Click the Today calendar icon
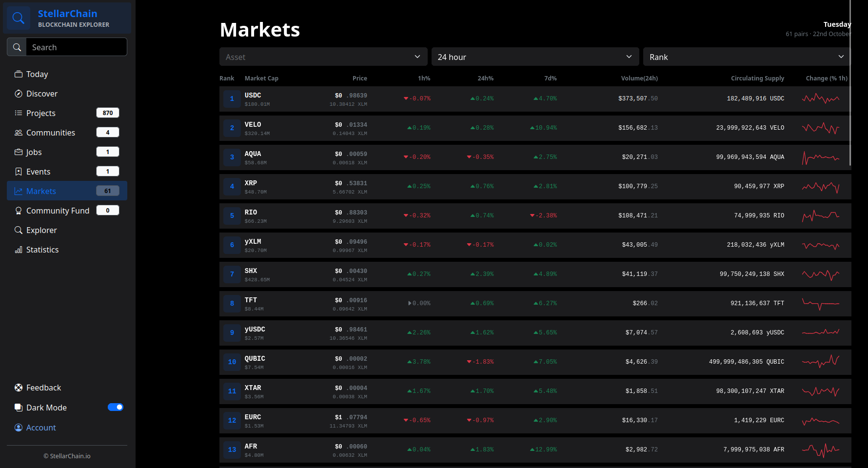The image size is (868, 468). coord(19,74)
